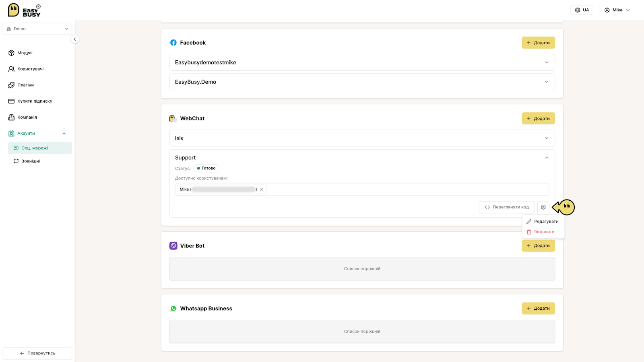The image size is (644, 362).
Task: Click the EasyBusy logo
Action: pyautogui.click(x=24, y=10)
